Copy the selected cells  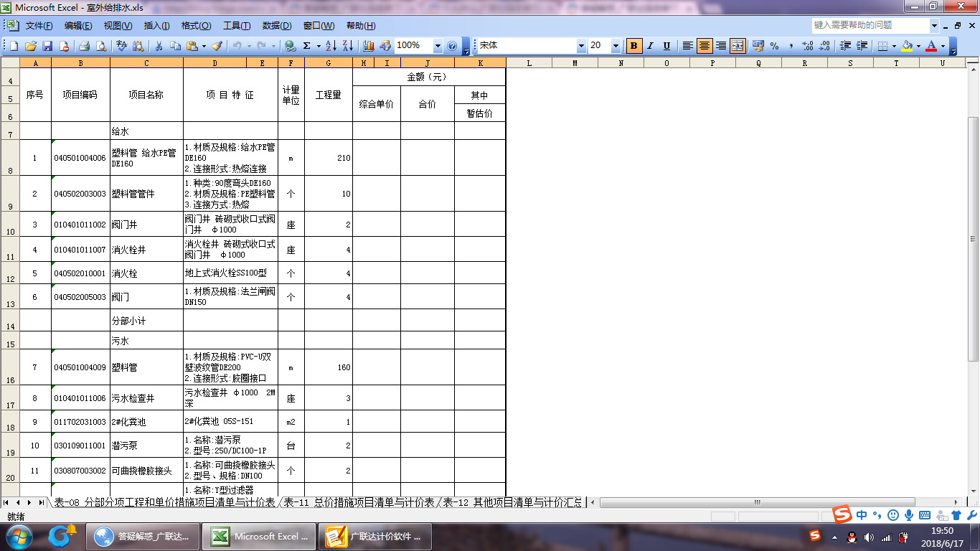[175, 45]
